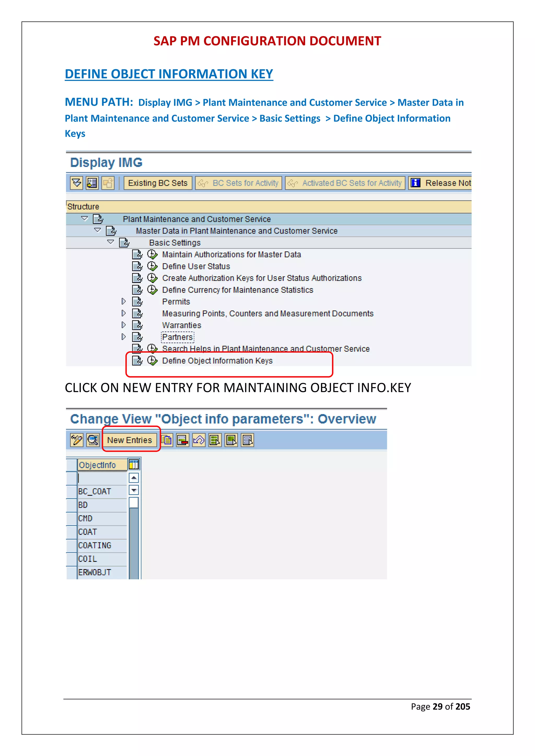
Task: Collapse the Master Data in Plant Maintenance node
Action: click(x=97, y=231)
